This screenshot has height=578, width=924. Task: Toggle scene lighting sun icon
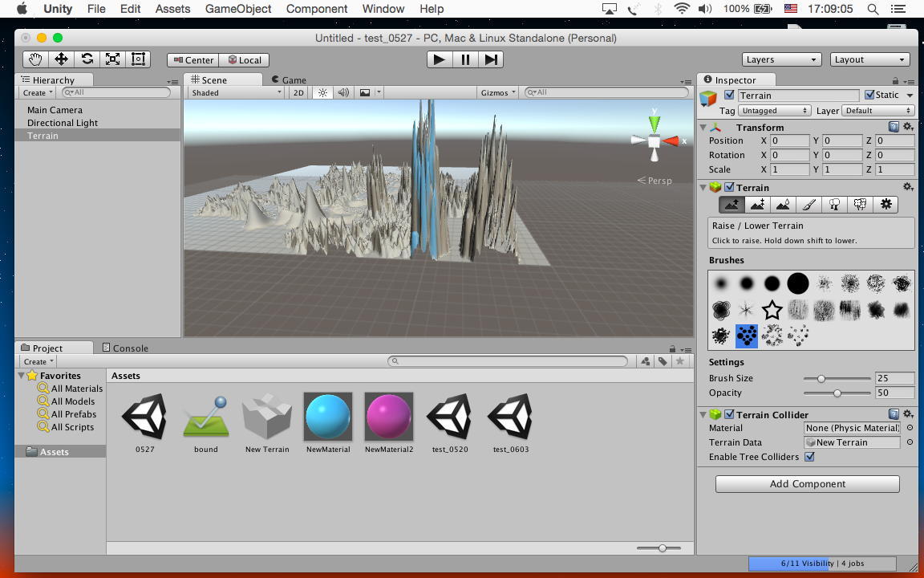(322, 93)
